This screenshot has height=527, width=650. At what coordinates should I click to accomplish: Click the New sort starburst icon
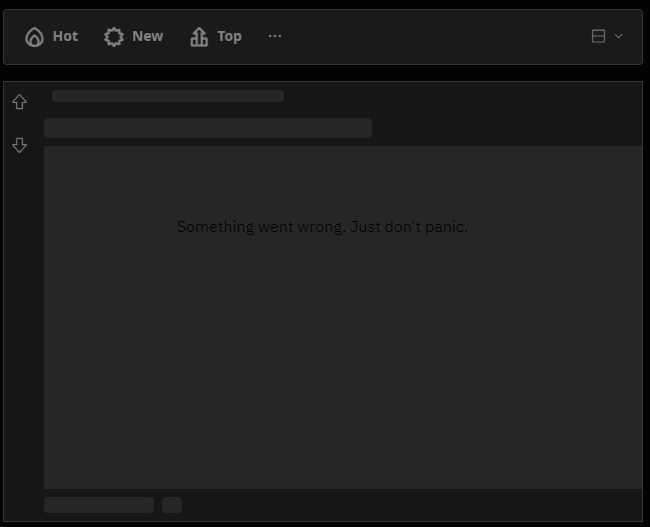(114, 37)
